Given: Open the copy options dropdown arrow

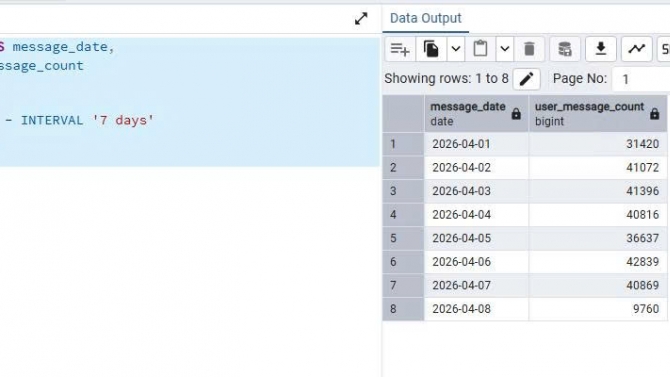Looking at the screenshot, I should pos(455,49).
